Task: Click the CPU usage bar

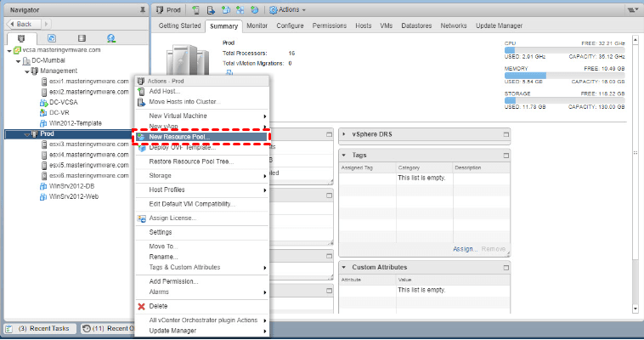Action: coord(564,50)
